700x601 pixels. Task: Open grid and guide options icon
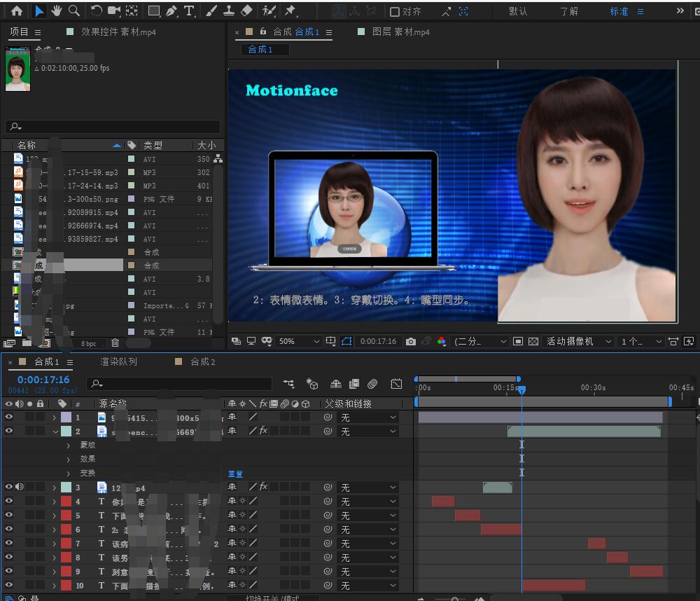(330, 342)
